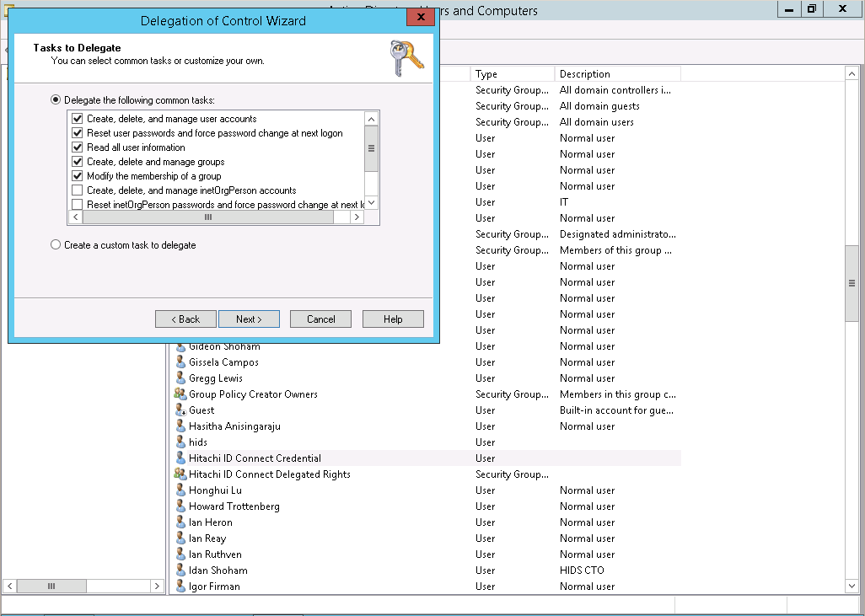865x616 pixels.
Task: Click the user icon beside Gissela Campos
Action: (180, 362)
